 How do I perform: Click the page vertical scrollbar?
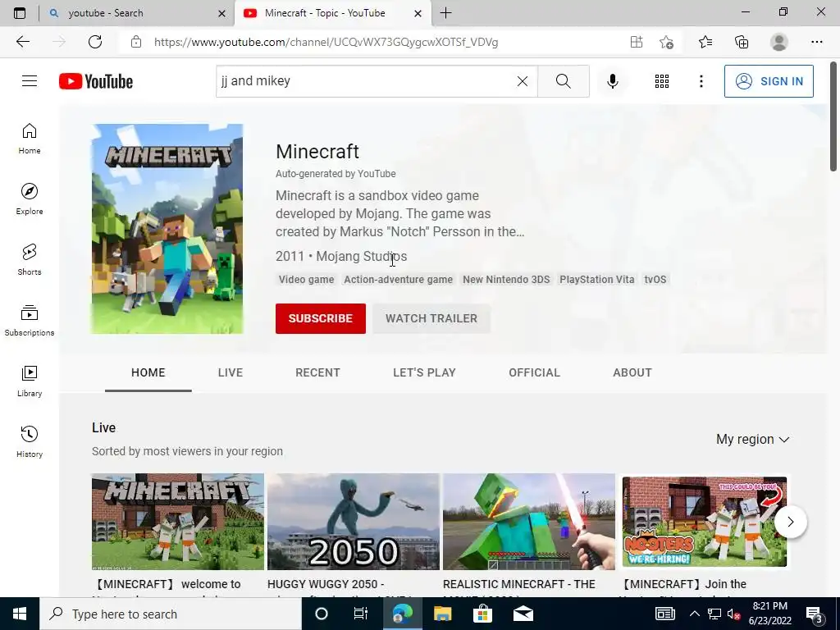click(x=833, y=116)
